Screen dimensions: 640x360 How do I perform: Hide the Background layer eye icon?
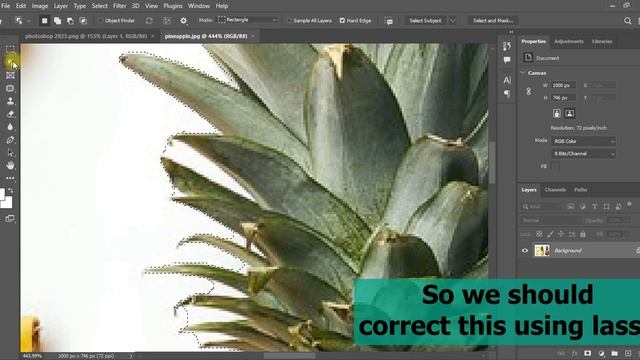525,251
